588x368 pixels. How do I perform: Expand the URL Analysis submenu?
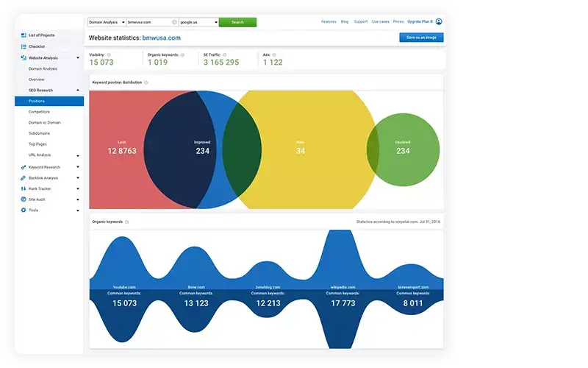78,155
